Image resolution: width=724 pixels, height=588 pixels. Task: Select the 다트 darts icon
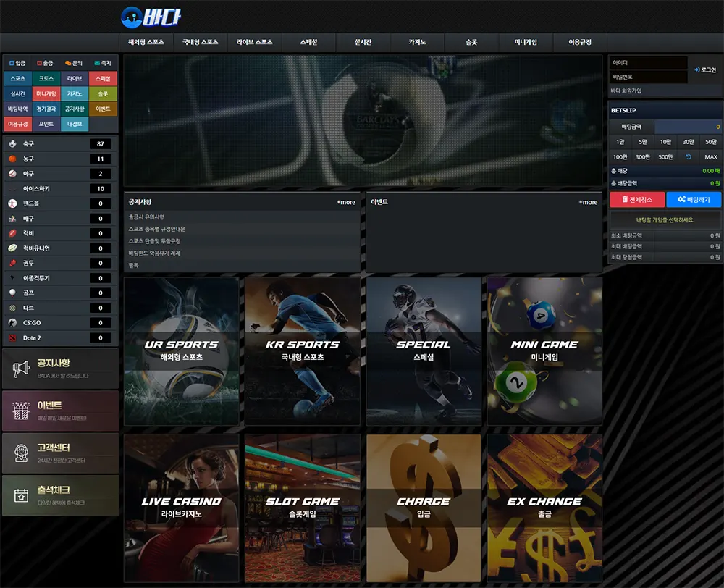[12, 308]
